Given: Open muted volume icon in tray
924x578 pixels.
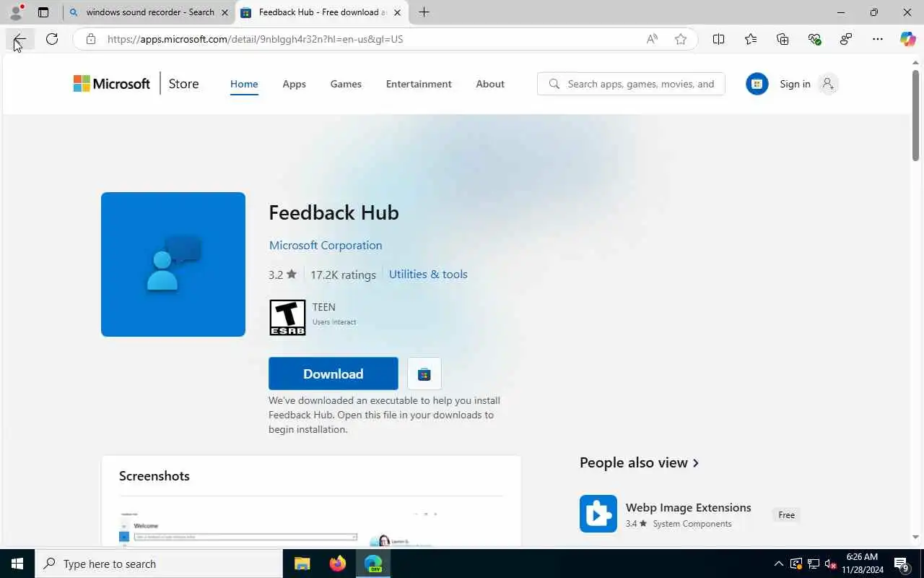Looking at the screenshot, I should 831,564.
